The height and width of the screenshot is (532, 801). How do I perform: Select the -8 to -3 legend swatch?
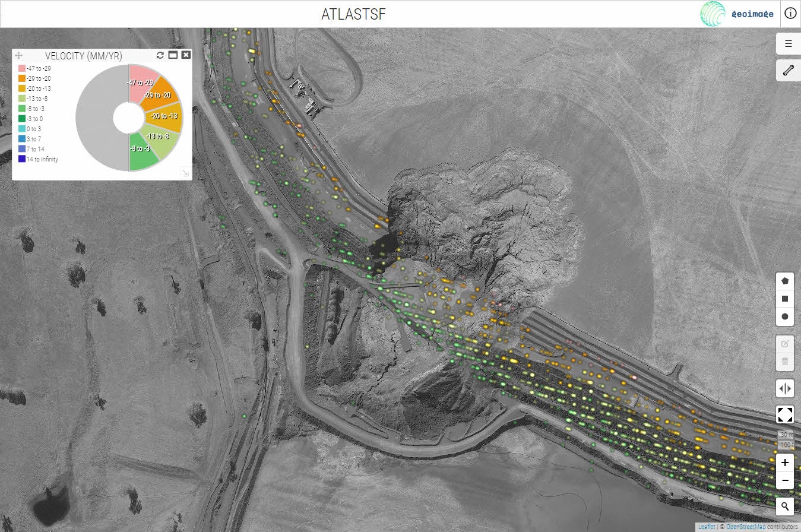(22, 109)
